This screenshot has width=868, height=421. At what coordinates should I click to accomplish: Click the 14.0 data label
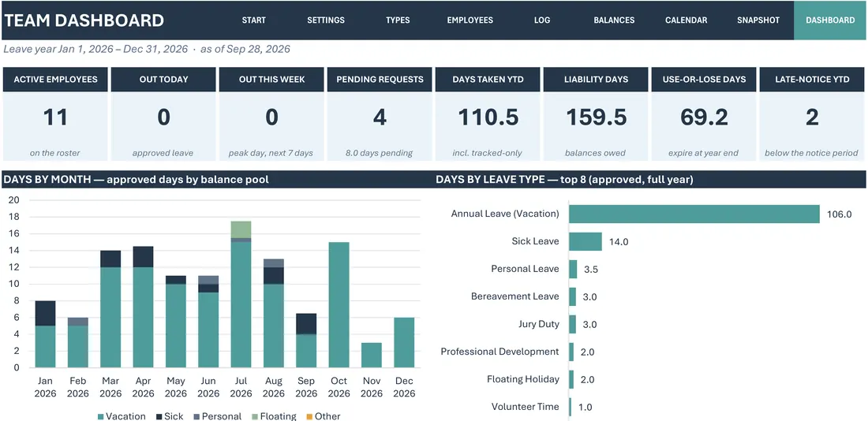click(619, 242)
